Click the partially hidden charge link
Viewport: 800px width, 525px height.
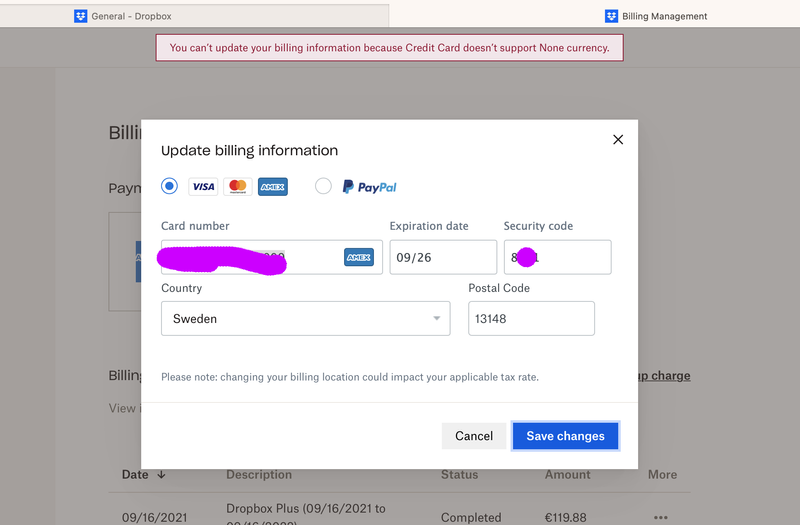(664, 376)
